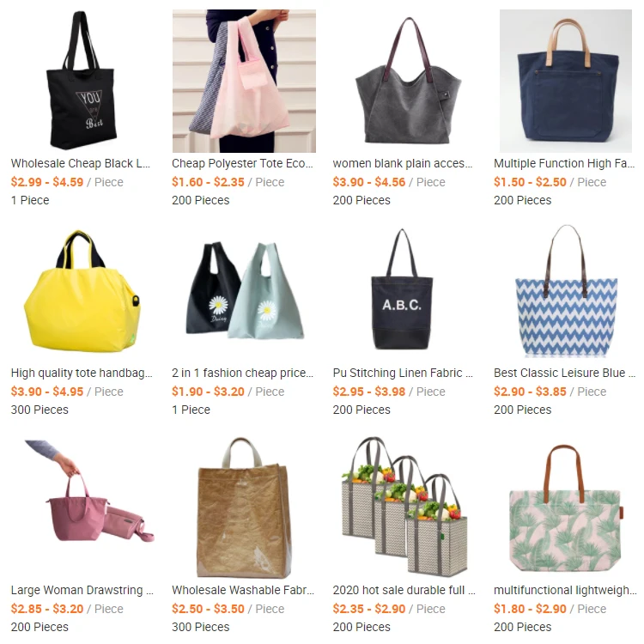Image resolution: width=644 pixels, height=644 pixels.
Task: Click the pink polyester tote photo
Action: pyautogui.click(x=244, y=81)
